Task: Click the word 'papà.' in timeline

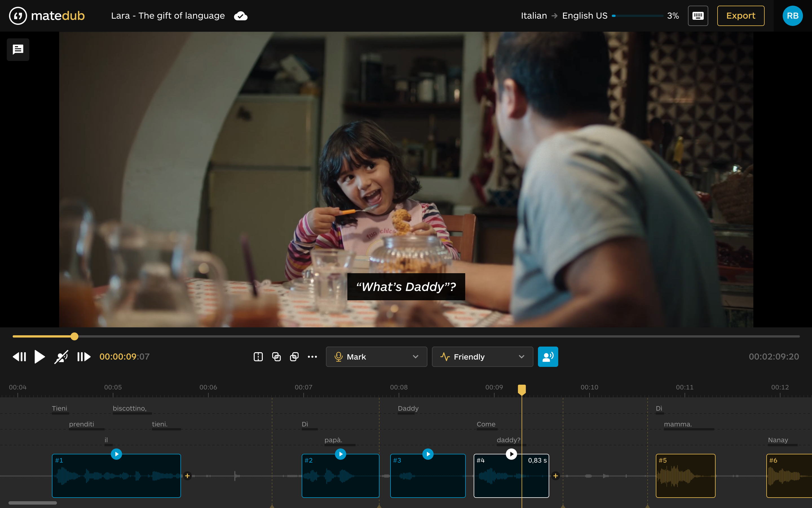Action: (x=333, y=440)
